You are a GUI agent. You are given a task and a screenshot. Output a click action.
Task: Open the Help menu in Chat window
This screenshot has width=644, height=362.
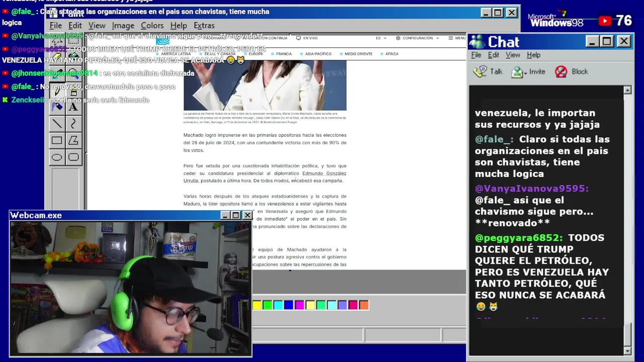[533, 55]
